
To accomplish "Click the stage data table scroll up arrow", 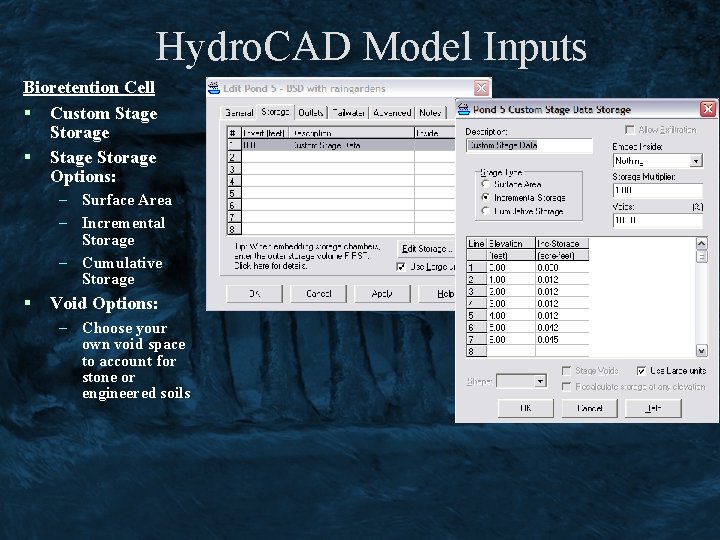I will tap(702, 243).
